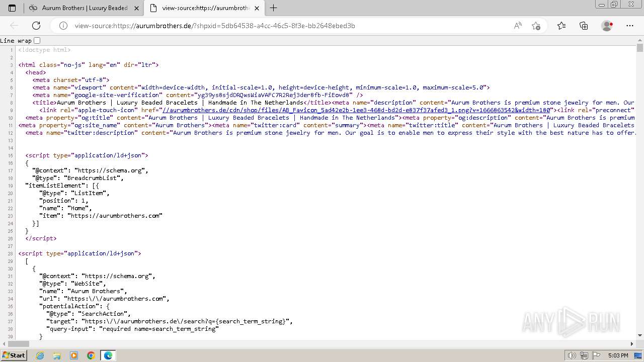Screen dimensions: 644x362
Task: Open the tab actions menu icon
Action: [12, 8]
